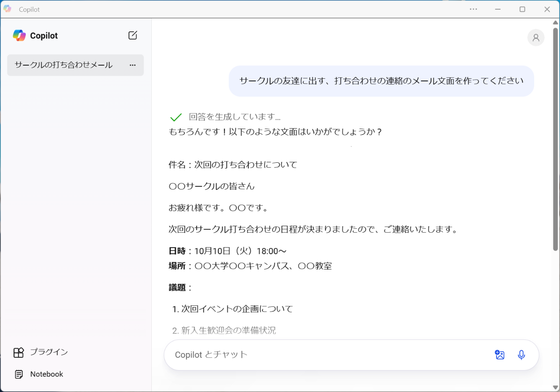The width and height of the screenshot is (560, 392).
Task: Click the Copilot とチャット input field
Action: click(328, 355)
